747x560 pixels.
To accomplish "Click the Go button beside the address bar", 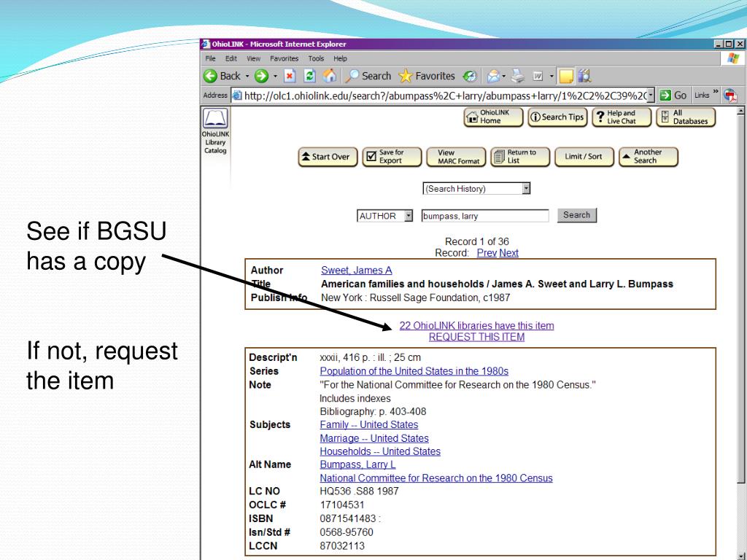I will click(x=673, y=96).
